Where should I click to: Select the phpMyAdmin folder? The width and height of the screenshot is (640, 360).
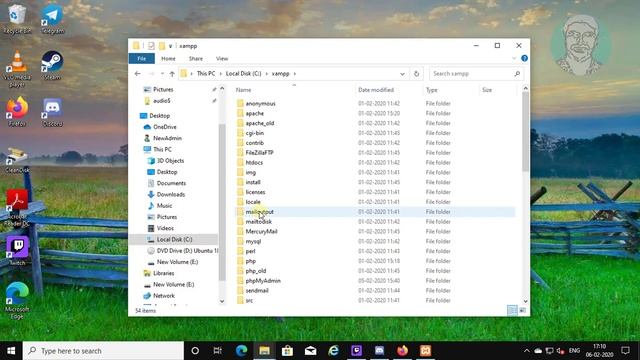click(x=263, y=281)
